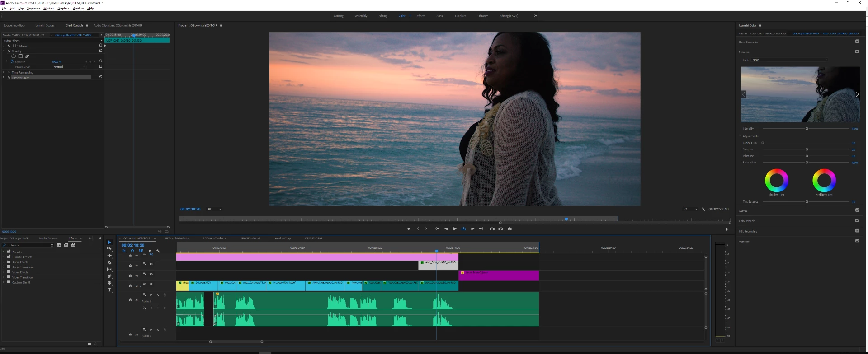Screen dimensions: 868x354
Task: Hide track V3 with eye icon
Action: (x=151, y=264)
